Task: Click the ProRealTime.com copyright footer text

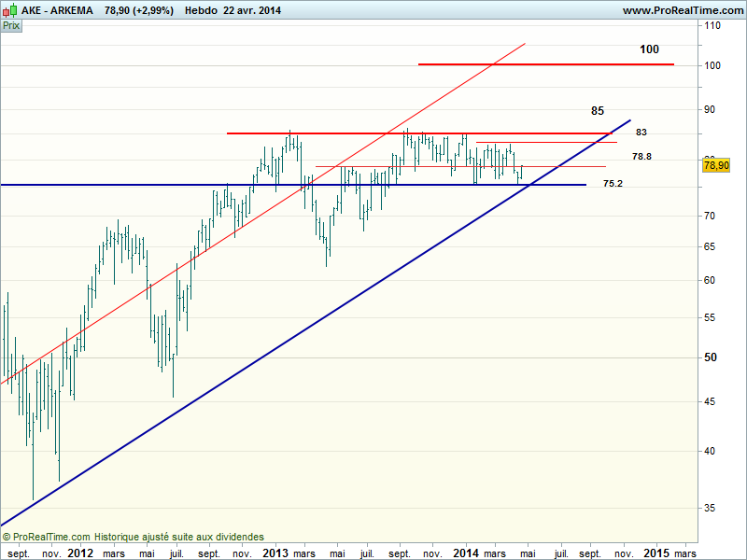Action: click(134, 538)
